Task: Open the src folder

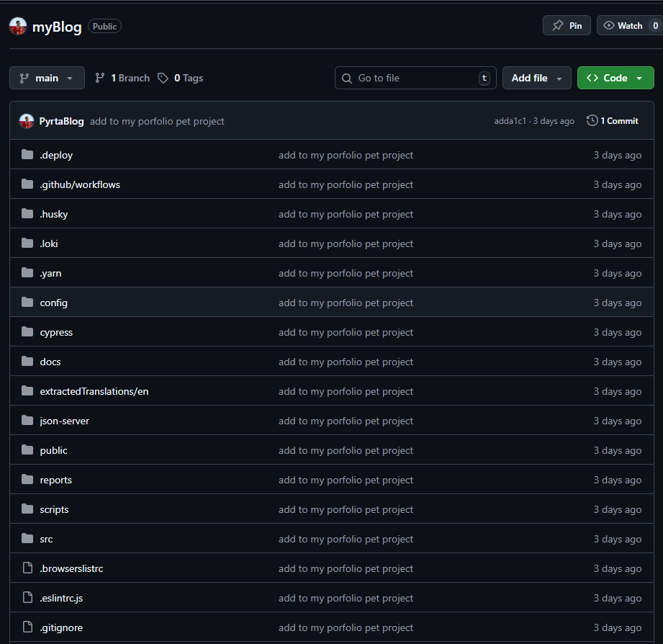Action: pyautogui.click(x=46, y=539)
